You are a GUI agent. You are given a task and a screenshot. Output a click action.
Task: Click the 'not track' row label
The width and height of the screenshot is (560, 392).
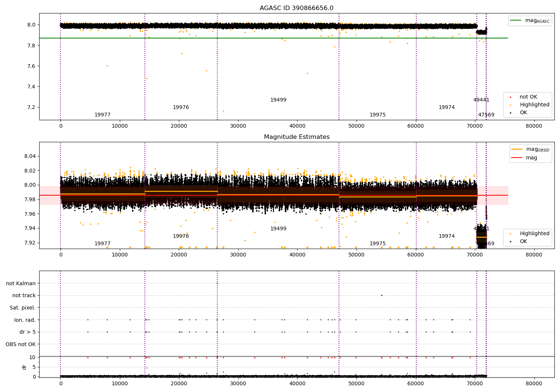tap(24, 296)
